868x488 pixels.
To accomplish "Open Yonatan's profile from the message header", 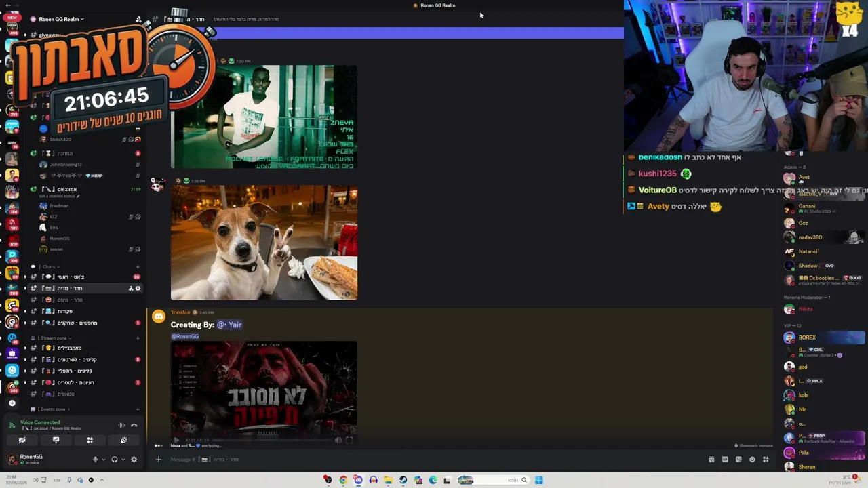I will pyautogui.click(x=180, y=312).
